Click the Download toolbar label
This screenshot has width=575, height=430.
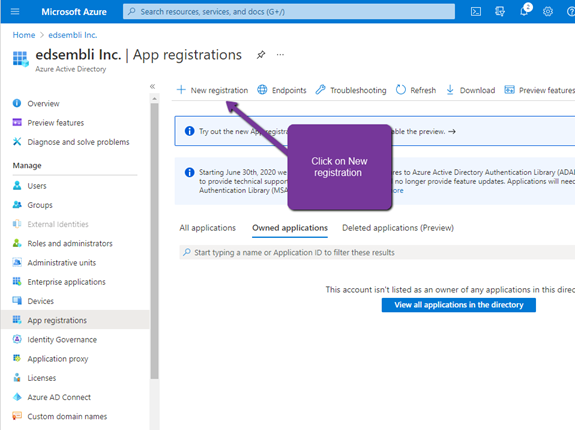point(477,90)
